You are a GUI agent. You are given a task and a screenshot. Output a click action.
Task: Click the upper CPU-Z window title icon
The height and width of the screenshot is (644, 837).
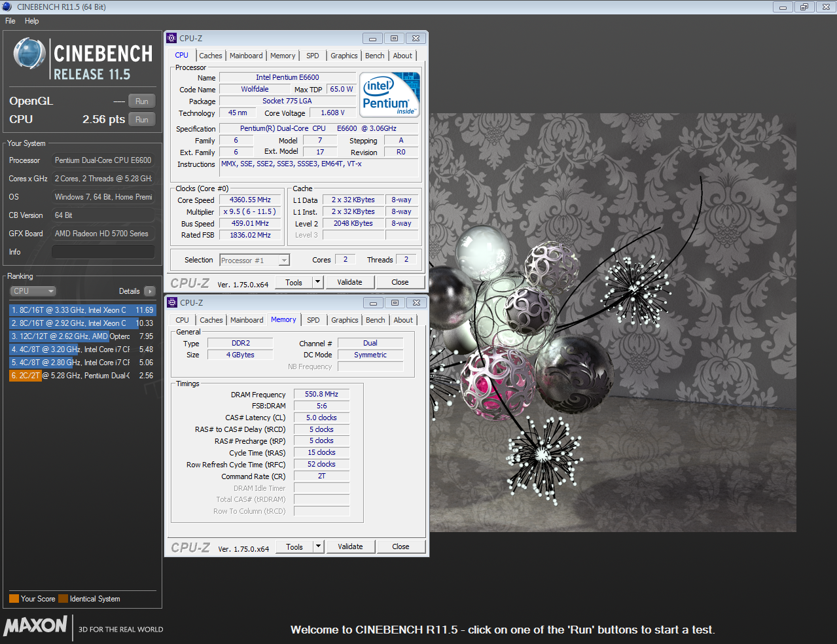click(172, 38)
